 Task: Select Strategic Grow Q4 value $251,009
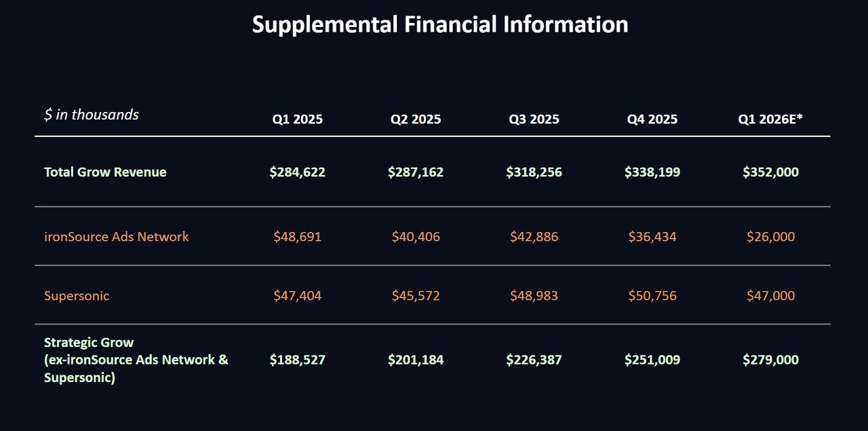pyautogui.click(x=652, y=360)
